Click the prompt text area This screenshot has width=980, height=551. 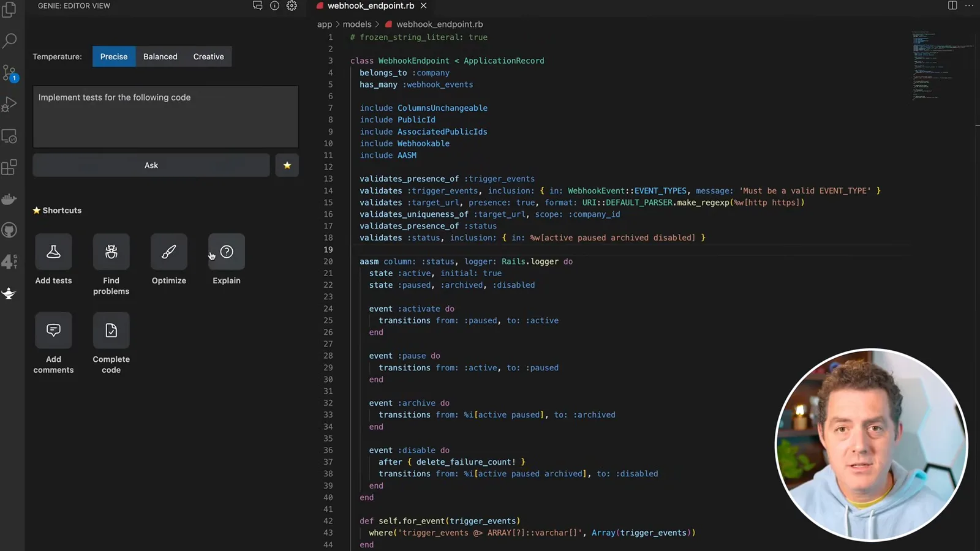click(x=165, y=116)
